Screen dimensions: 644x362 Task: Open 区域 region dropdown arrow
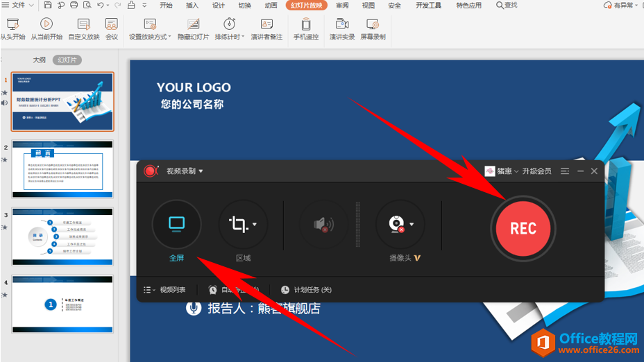point(255,224)
